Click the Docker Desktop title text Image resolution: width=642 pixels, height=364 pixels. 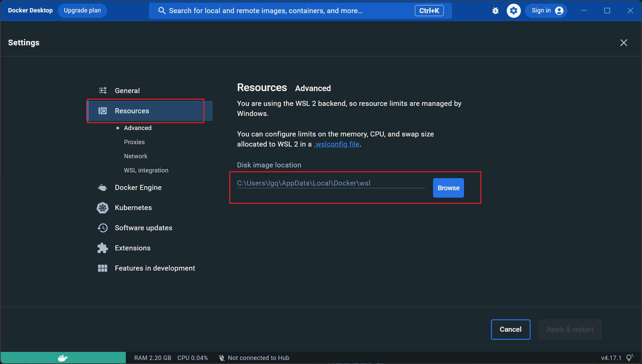pos(30,10)
